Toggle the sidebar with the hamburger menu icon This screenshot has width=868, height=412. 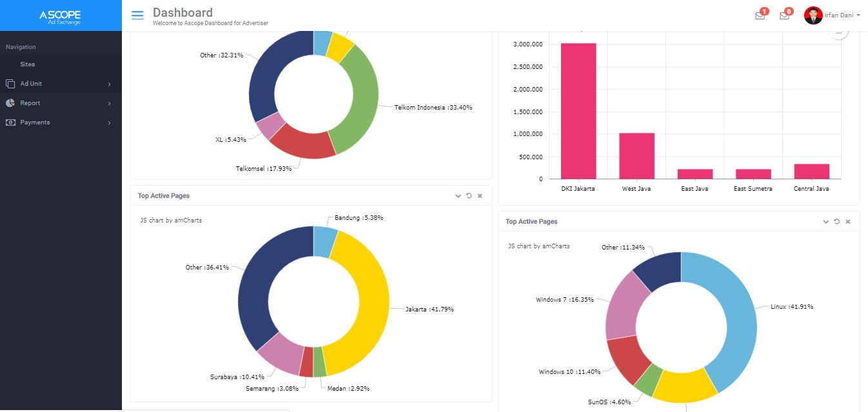(137, 15)
